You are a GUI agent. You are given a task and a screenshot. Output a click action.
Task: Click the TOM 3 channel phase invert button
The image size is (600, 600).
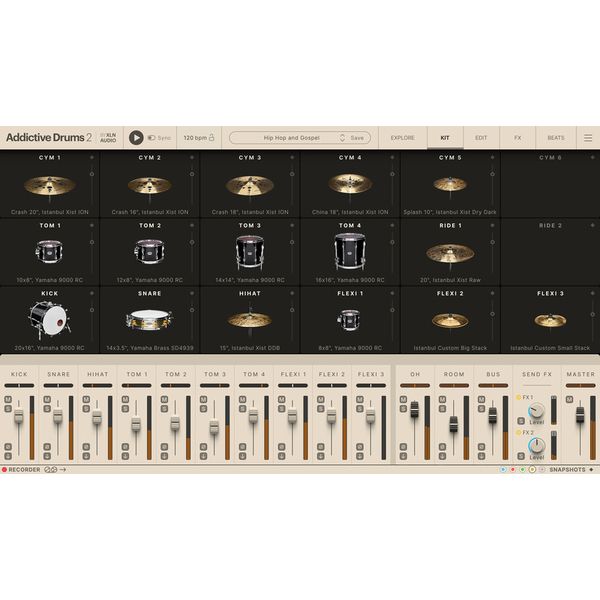tap(203, 447)
